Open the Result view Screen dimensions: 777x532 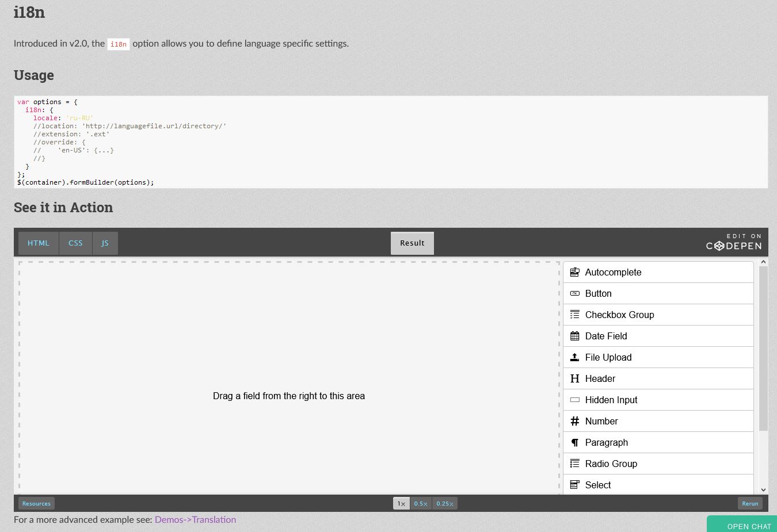[x=412, y=243]
